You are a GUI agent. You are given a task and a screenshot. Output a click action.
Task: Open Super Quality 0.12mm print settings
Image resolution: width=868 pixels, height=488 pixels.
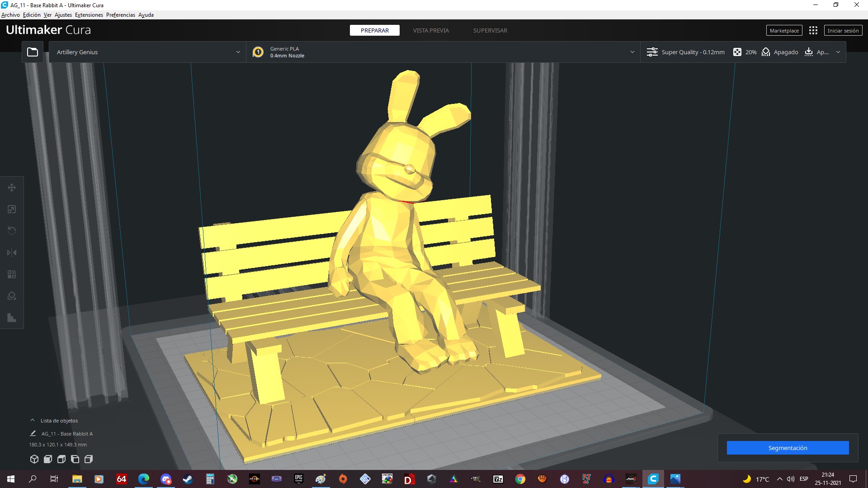pos(692,52)
